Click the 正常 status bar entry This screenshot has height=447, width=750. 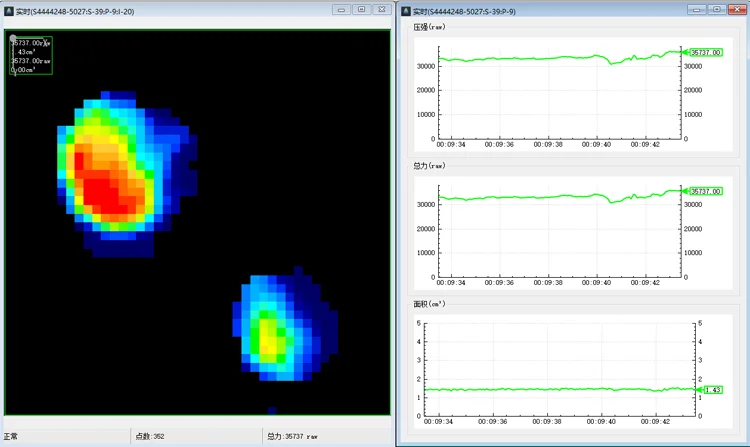[11, 436]
